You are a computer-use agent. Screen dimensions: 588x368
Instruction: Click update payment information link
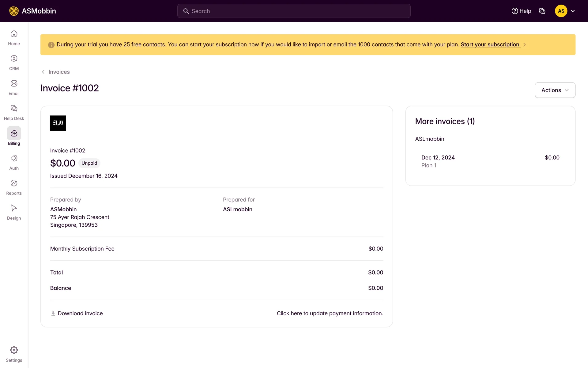point(330,313)
